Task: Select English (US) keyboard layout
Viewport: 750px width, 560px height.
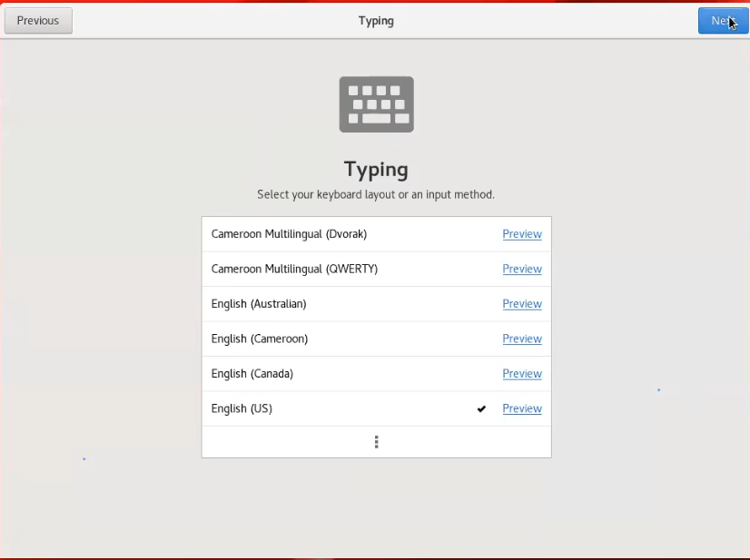Action: (x=377, y=408)
